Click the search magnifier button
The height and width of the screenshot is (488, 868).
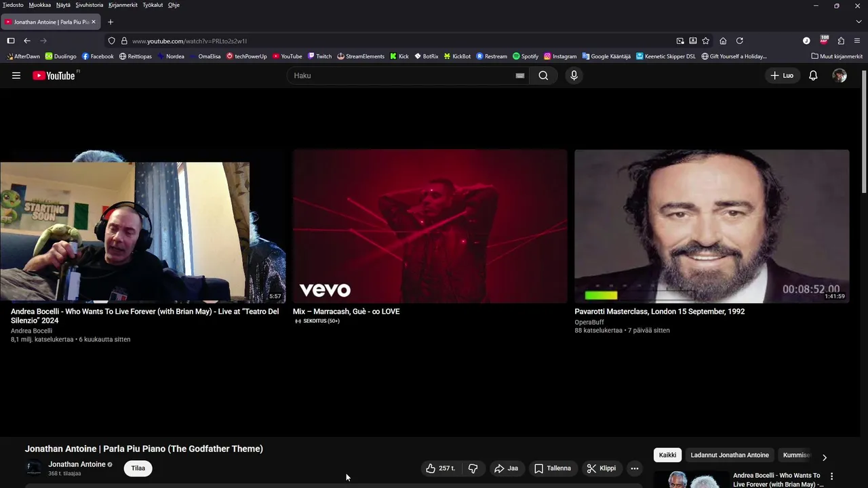pos(543,75)
